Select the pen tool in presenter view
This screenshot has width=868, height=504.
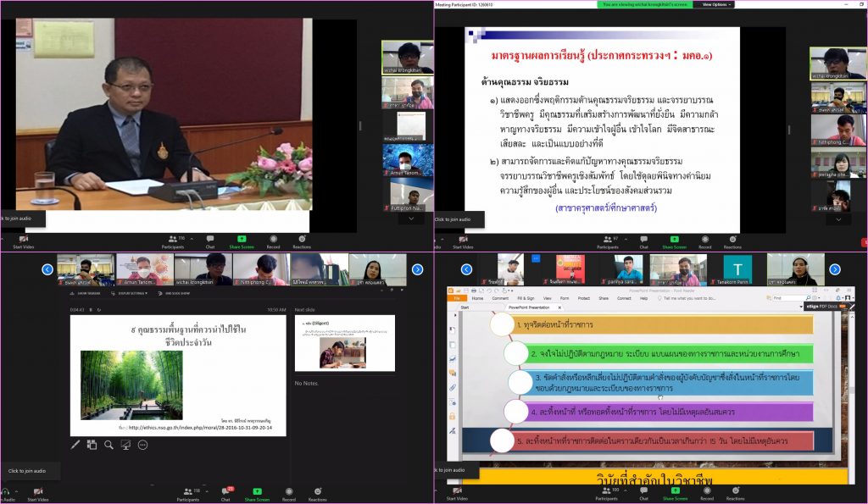pyautogui.click(x=75, y=445)
